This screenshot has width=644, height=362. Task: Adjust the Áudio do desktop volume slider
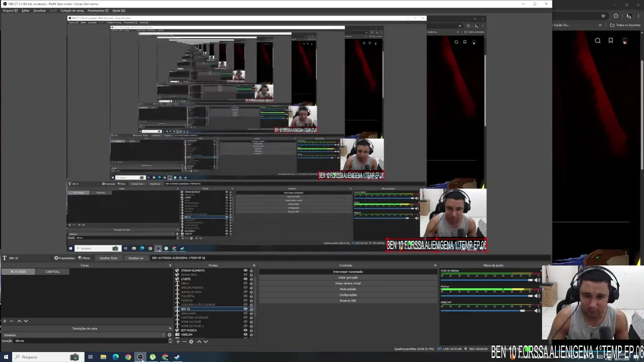[x=487, y=280]
